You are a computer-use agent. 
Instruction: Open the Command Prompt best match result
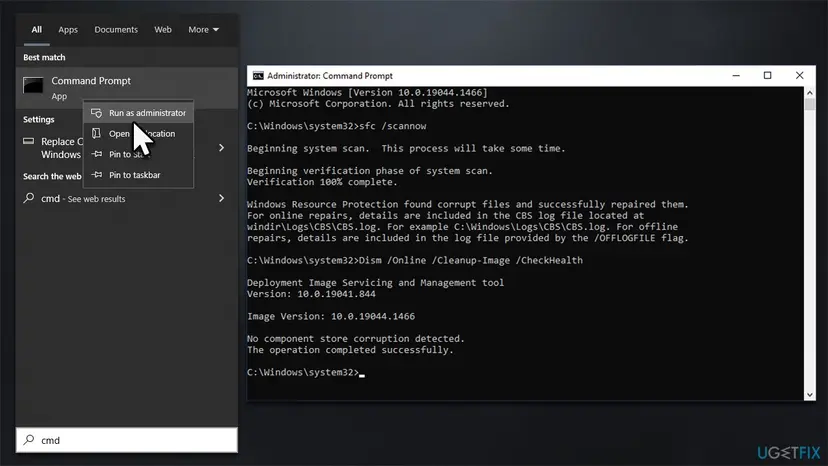[x=127, y=88]
